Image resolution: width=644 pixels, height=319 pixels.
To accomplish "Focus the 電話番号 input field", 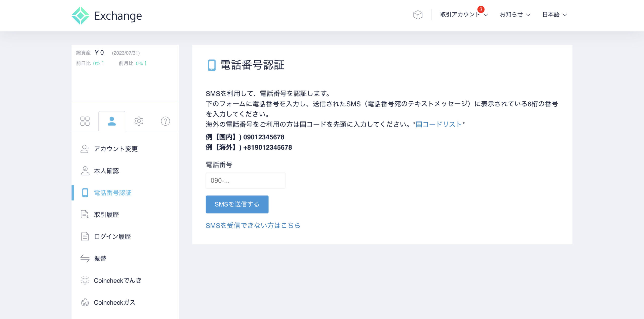I will tap(245, 180).
